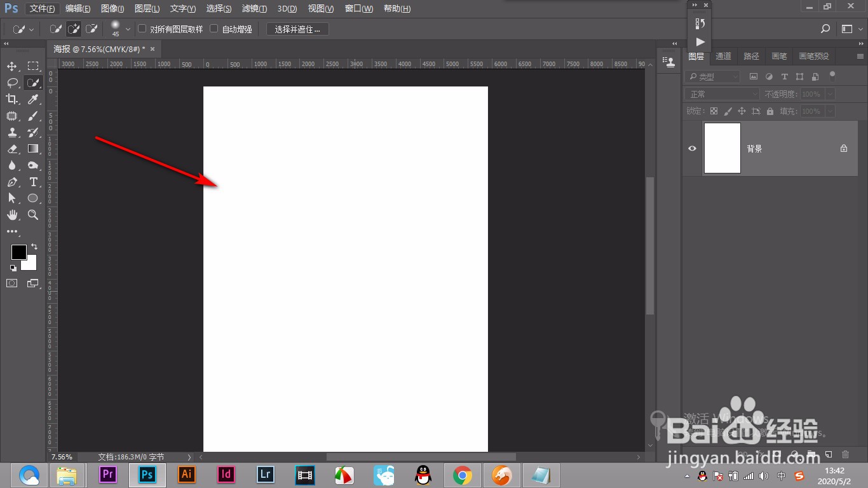Toggle Quick Mask mode
This screenshot has width=868, height=488.
(x=12, y=283)
